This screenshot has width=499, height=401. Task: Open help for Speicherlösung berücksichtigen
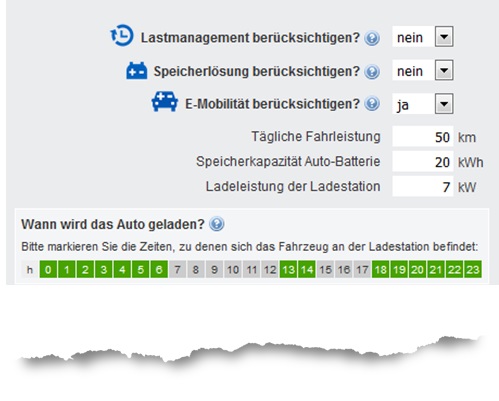click(372, 72)
